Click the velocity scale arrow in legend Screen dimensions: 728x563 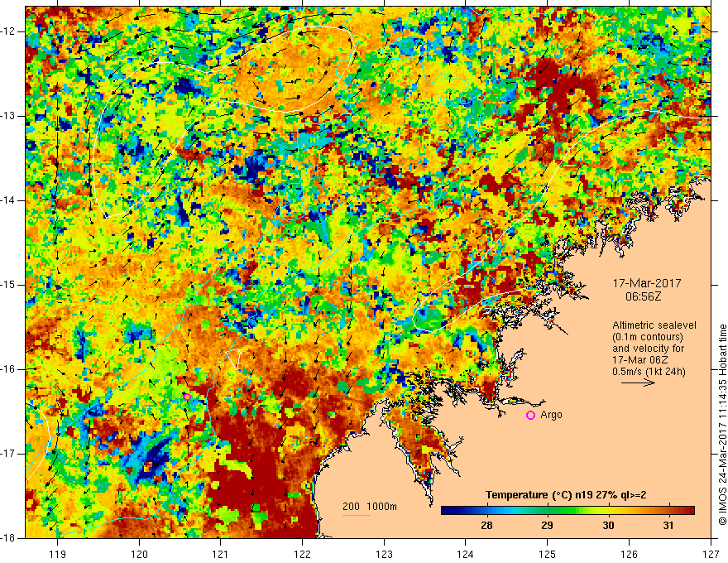pos(638,383)
